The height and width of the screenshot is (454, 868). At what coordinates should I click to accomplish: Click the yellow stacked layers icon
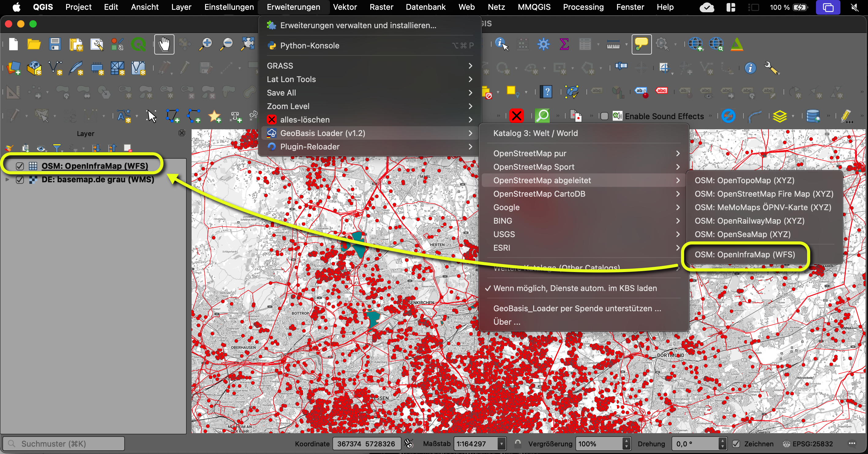(x=780, y=116)
